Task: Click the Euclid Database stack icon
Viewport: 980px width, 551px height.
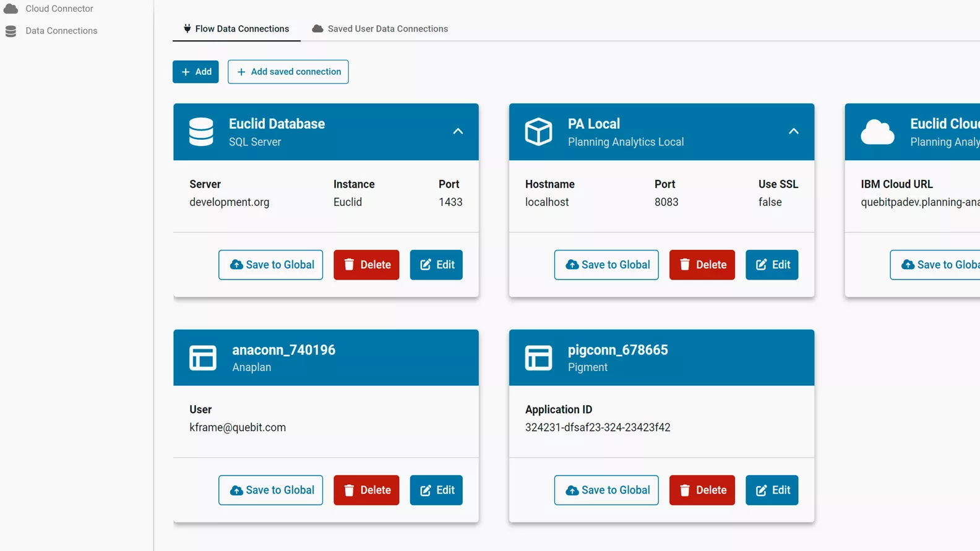Action: pyautogui.click(x=201, y=132)
